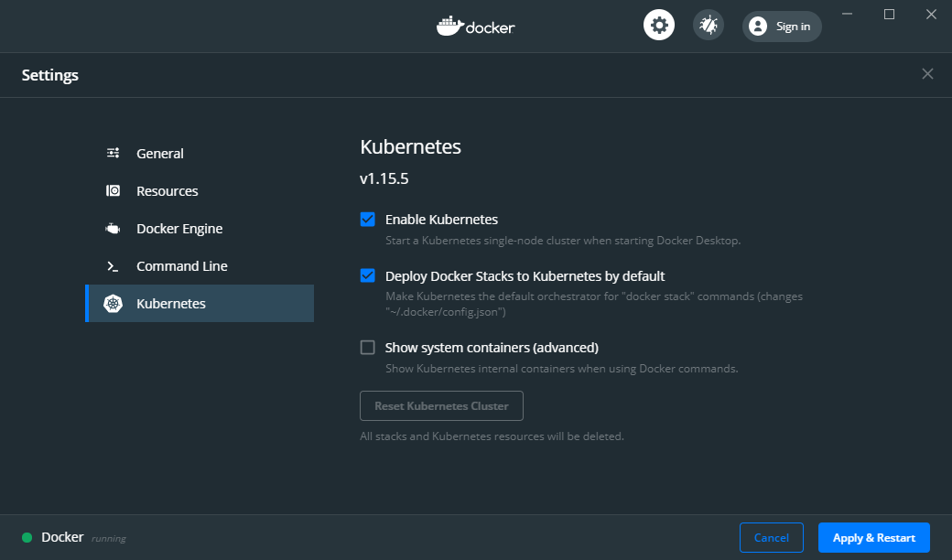Select the Command Line tab

[x=200, y=266]
